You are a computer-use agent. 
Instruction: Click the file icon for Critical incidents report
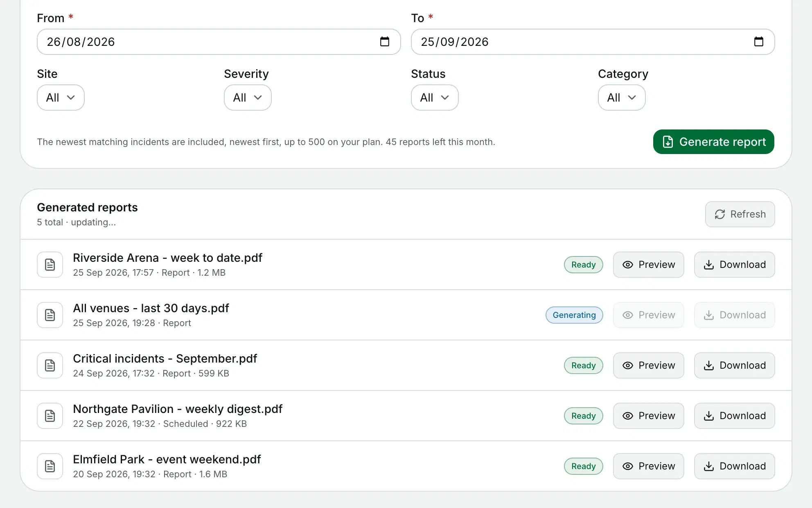(50, 365)
